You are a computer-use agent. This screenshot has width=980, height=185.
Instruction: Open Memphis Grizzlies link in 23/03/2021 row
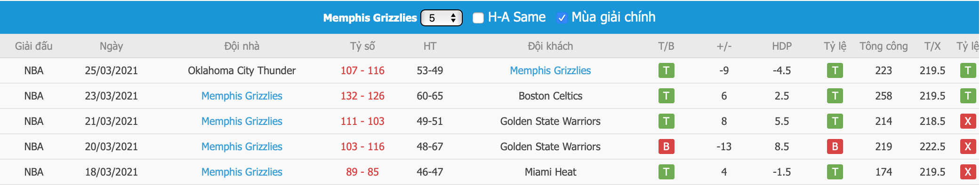tap(242, 96)
